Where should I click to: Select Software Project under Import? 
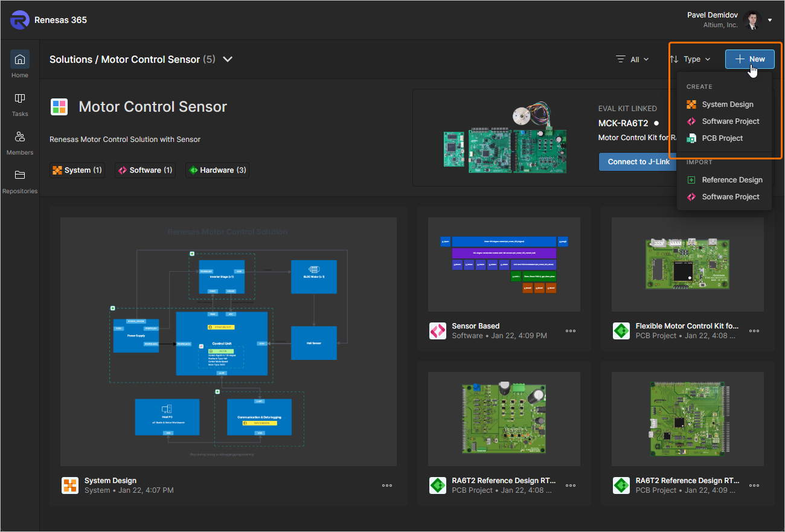click(724, 197)
